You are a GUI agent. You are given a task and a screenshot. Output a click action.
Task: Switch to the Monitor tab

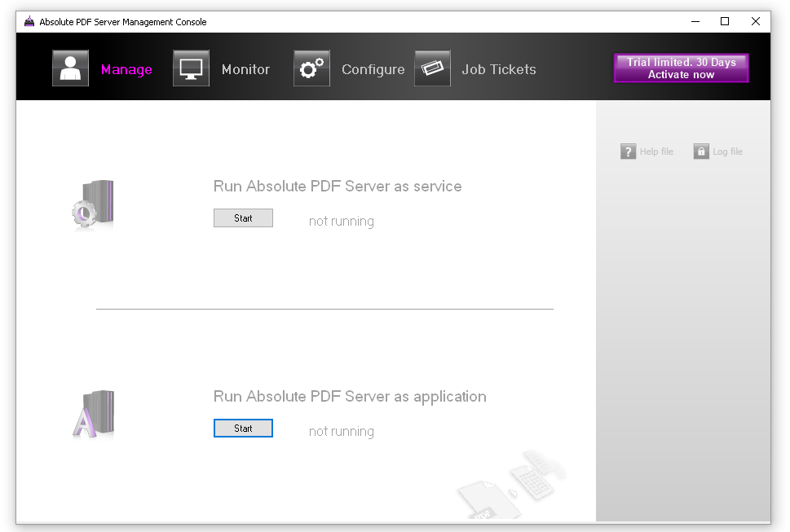245,69
